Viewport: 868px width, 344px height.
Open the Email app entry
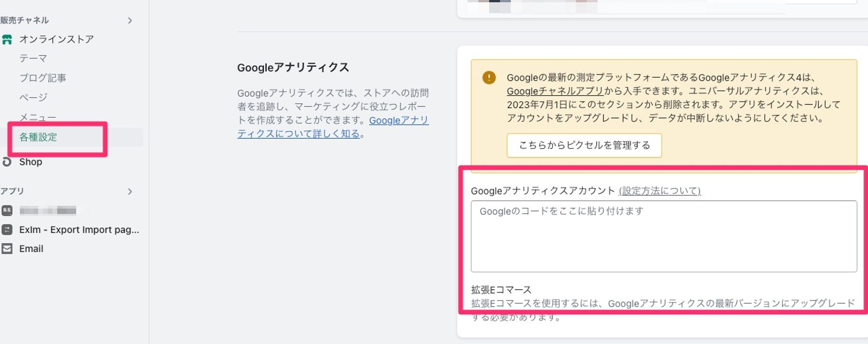point(31,249)
